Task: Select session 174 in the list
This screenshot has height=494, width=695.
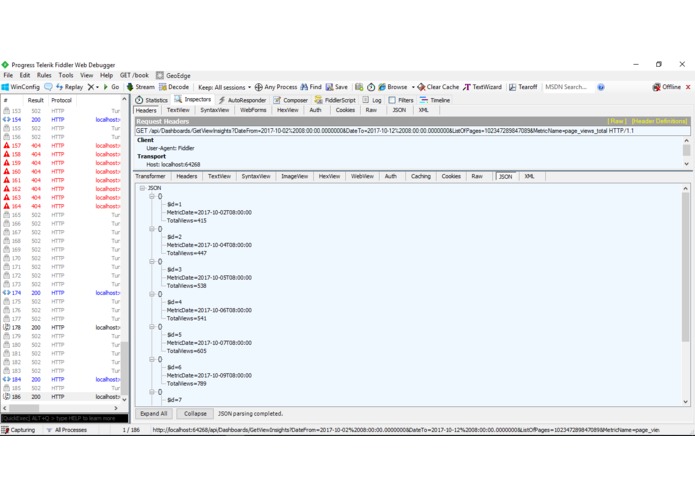Action: tap(61, 293)
